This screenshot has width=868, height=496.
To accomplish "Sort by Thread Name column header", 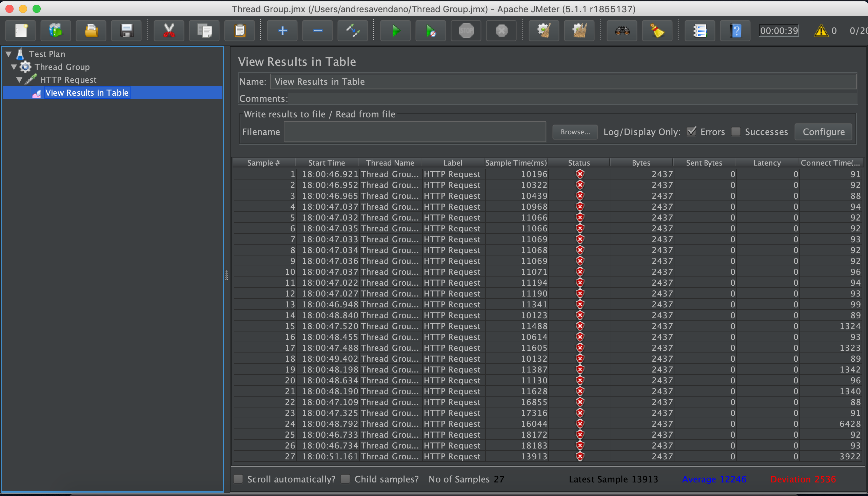I will tap(390, 163).
